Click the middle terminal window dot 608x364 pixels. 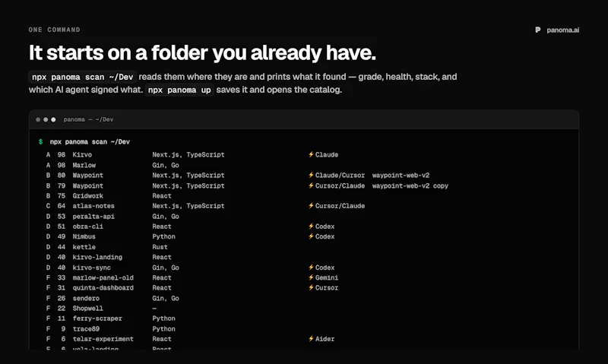(46, 120)
